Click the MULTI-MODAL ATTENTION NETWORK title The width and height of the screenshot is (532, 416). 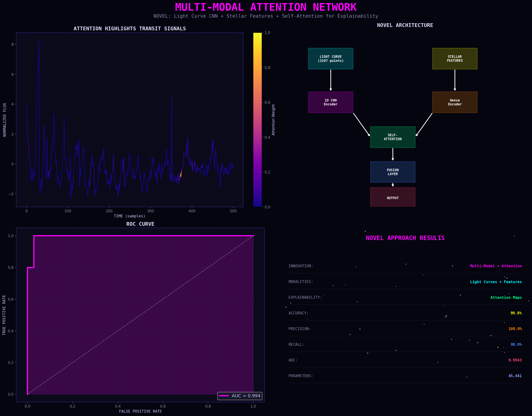point(266,7)
